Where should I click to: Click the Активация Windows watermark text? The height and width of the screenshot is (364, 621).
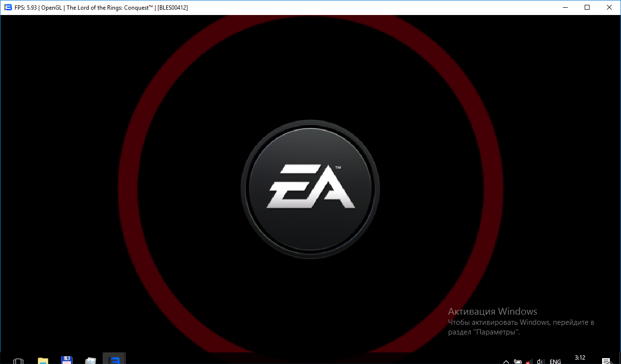pyautogui.click(x=492, y=311)
